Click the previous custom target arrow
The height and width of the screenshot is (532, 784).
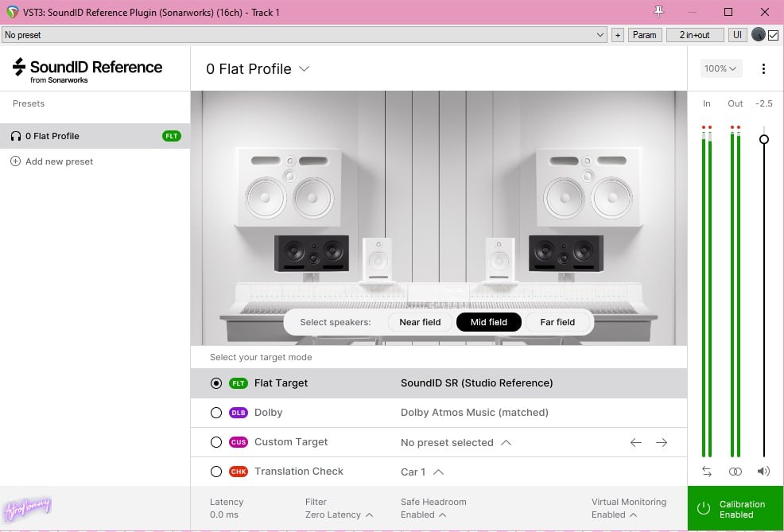click(x=635, y=442)
